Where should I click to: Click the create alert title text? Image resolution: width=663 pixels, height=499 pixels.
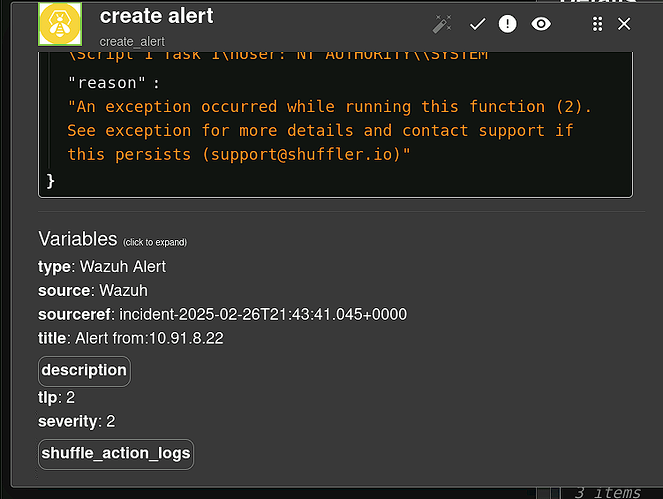(x=156, y=17)
